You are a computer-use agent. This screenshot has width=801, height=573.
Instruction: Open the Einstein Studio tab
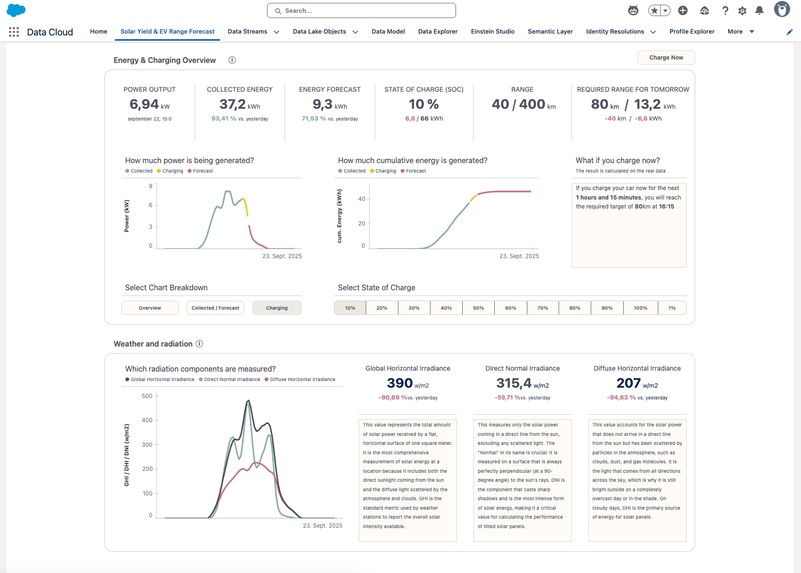coord(492,32)
